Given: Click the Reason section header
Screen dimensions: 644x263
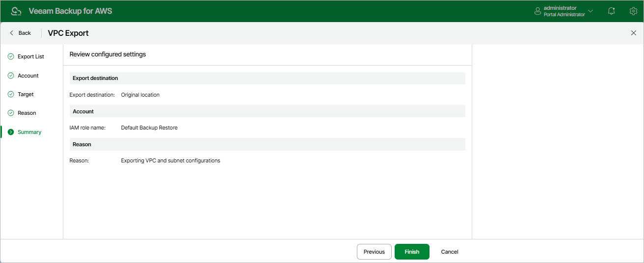Looking at the screenshot, I should [267, 144].
